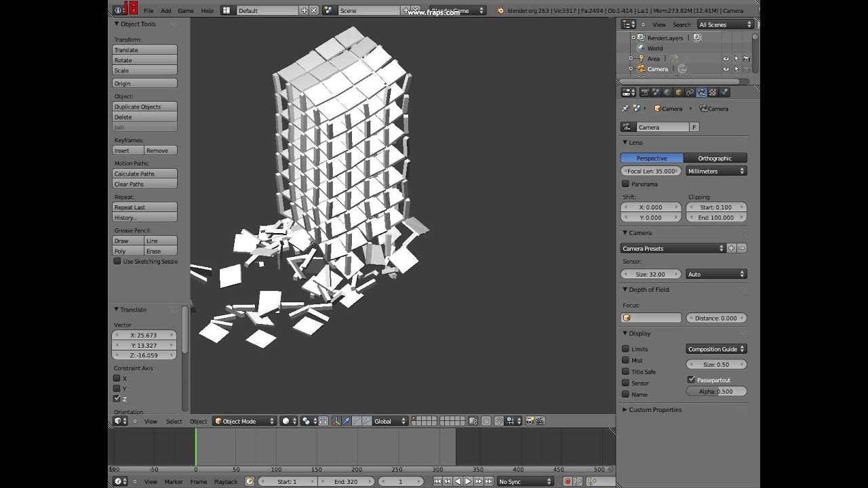Enable the Mist display checkbox
Viewport: 868px width, 488px height.
click(625, 360)
